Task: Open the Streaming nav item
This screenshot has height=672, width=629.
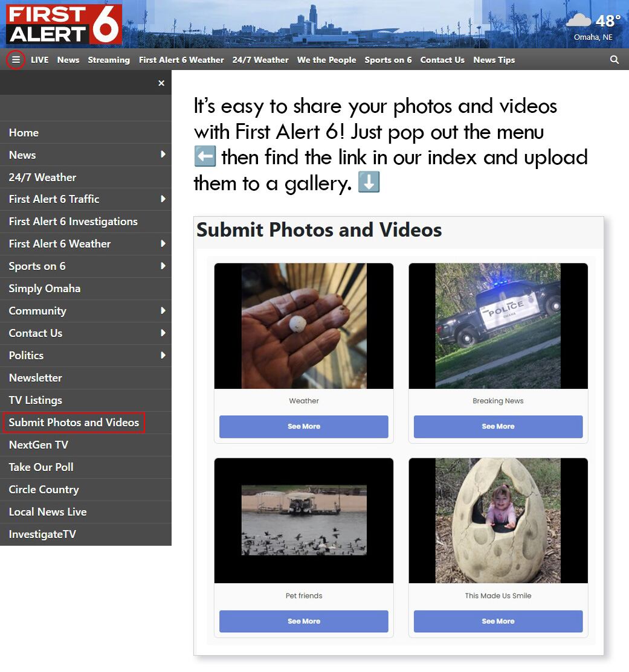Action: point(109,60)
